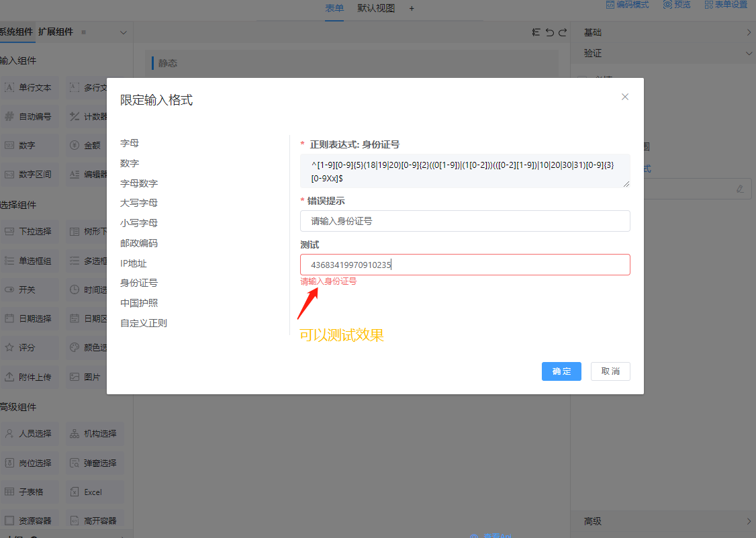This screenshot has width=756, height=538.
Task: Click the 取消 button
Action: (610, 371)
